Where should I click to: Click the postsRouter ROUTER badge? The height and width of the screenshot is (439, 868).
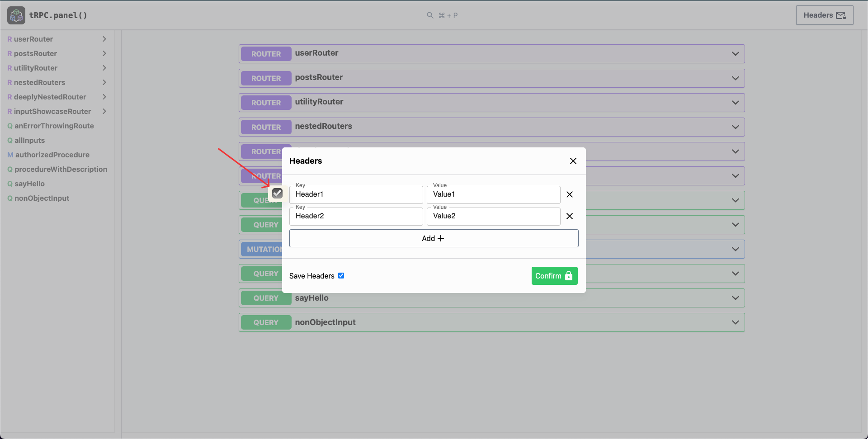(x=266, y=78)
